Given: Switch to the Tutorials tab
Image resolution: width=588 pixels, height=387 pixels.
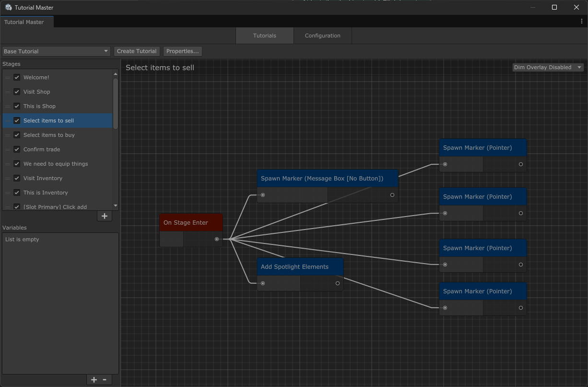Looking at the screenshot, I should (x=265, y=36).
